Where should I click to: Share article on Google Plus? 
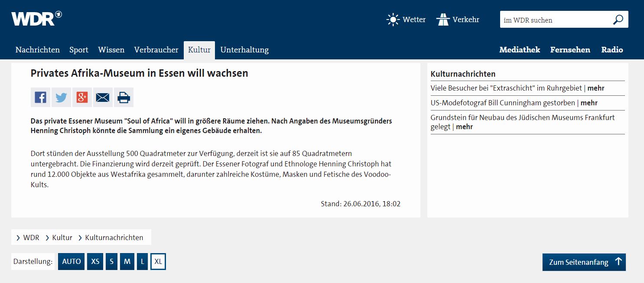(82, 98)
